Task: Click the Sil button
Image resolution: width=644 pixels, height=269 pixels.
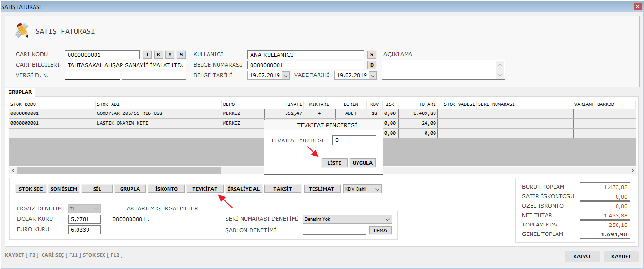Action: tap(97, 189)
